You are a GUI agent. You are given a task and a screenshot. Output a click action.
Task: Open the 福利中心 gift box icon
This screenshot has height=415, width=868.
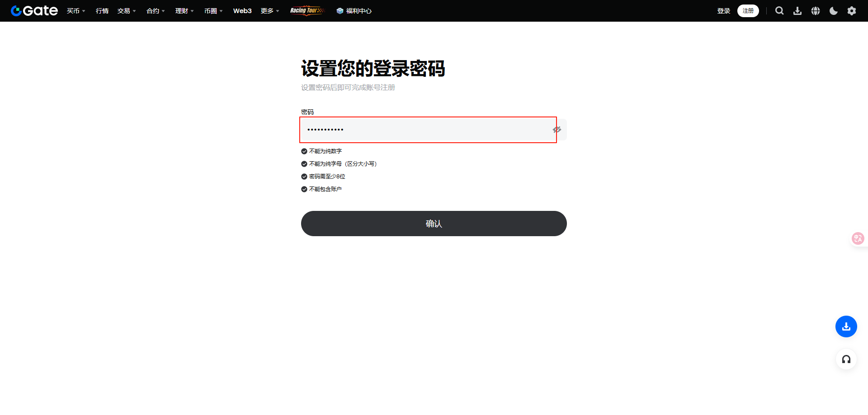click(x=340, y=10)
